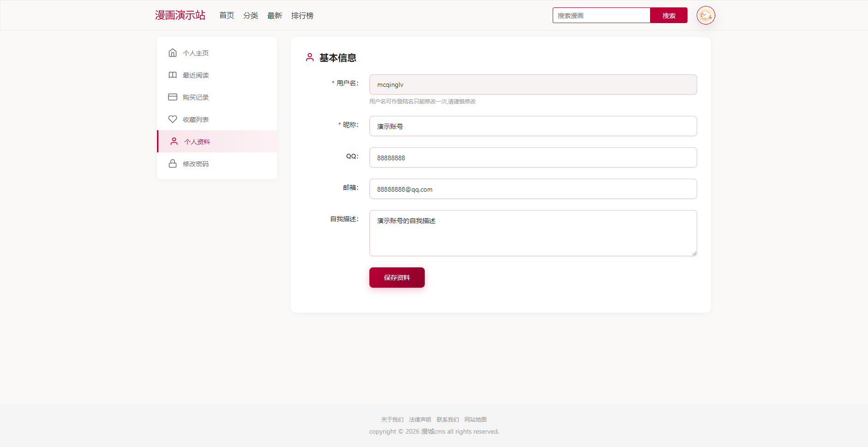Open 购买记录 in the sidebar

point(217,97)
